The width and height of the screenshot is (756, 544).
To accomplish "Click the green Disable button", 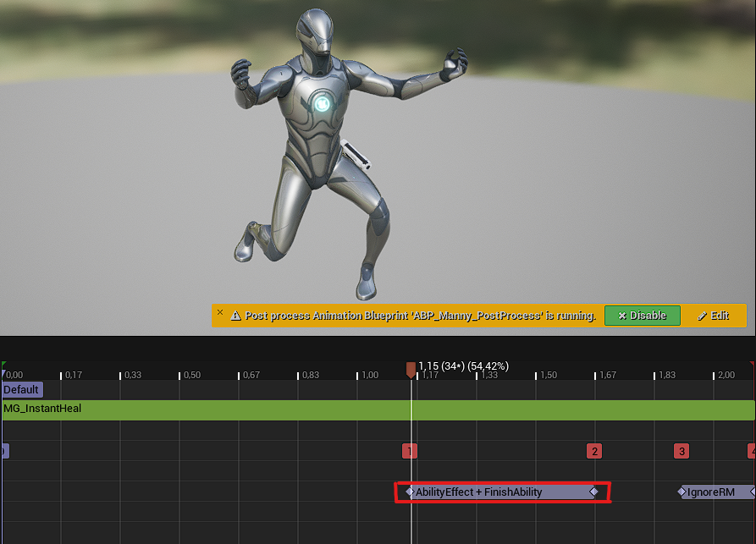I will 642,316.
